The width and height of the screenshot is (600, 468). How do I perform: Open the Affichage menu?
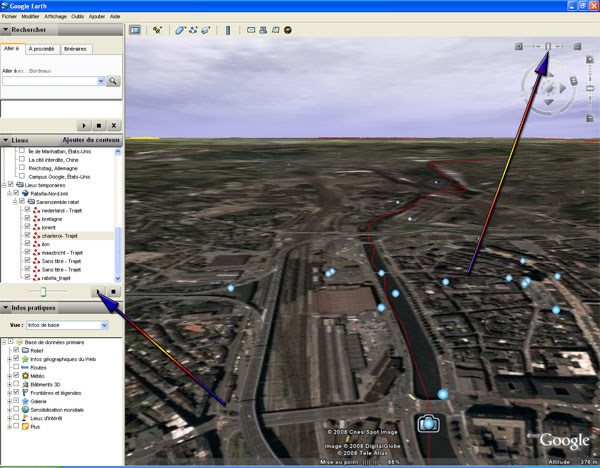click(56, 17)
